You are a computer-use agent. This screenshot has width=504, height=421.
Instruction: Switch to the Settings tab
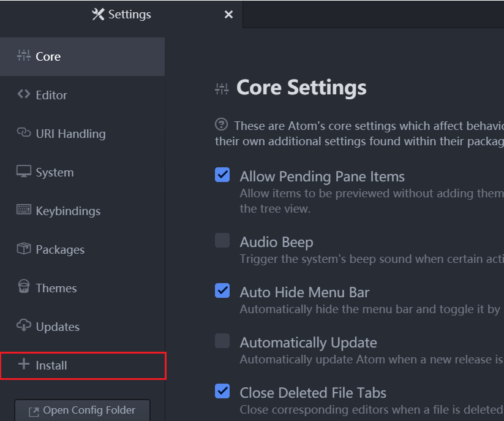click(x=121, y=14)
